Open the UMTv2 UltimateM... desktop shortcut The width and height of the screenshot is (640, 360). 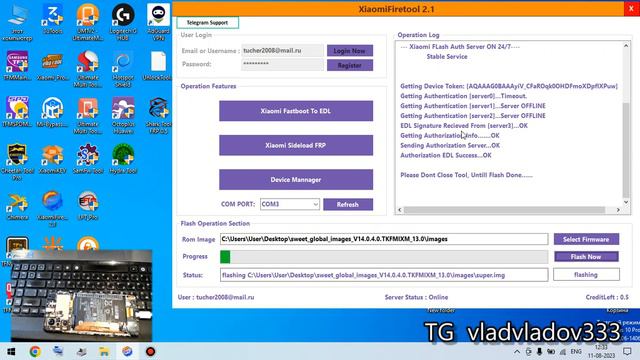[88, 22]
